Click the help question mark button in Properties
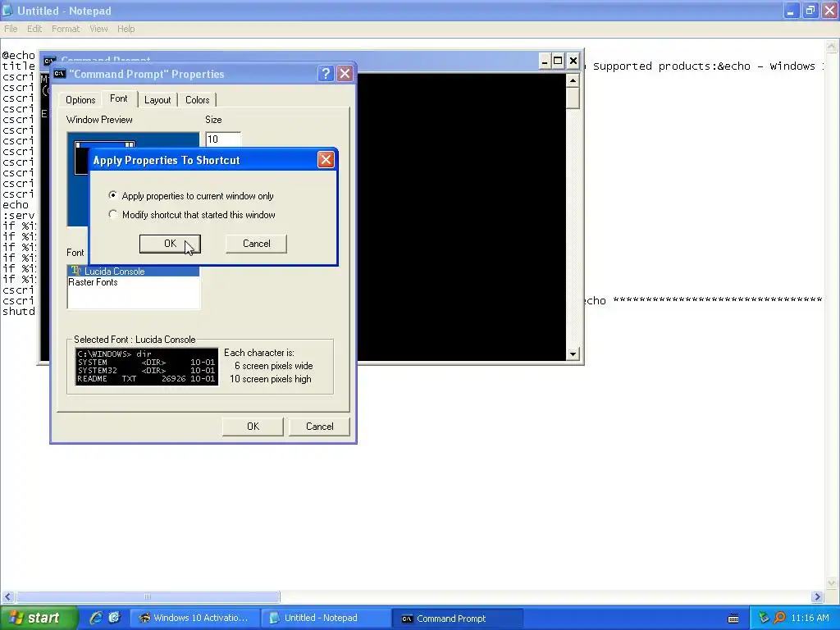 pos(326,74)
